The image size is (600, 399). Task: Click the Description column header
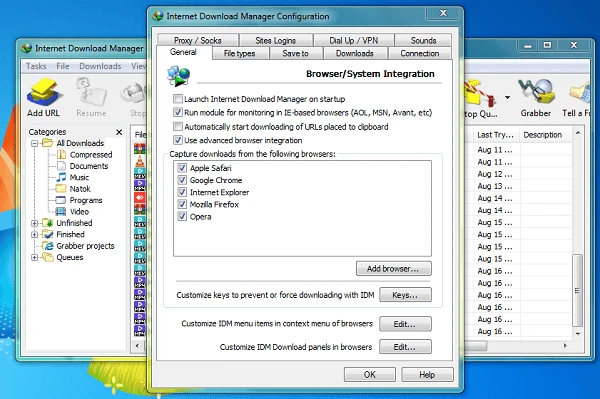(x=543, y=135)
